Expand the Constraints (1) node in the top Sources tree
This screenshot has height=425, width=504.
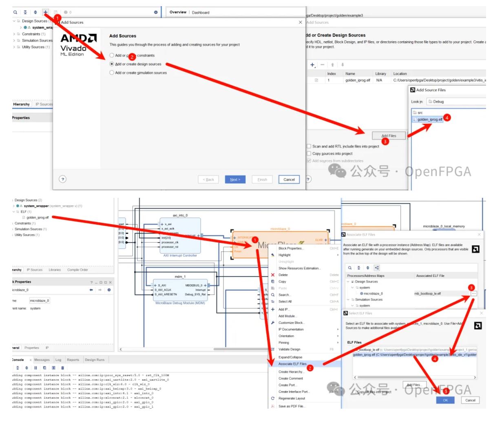[x=14, y=34]
